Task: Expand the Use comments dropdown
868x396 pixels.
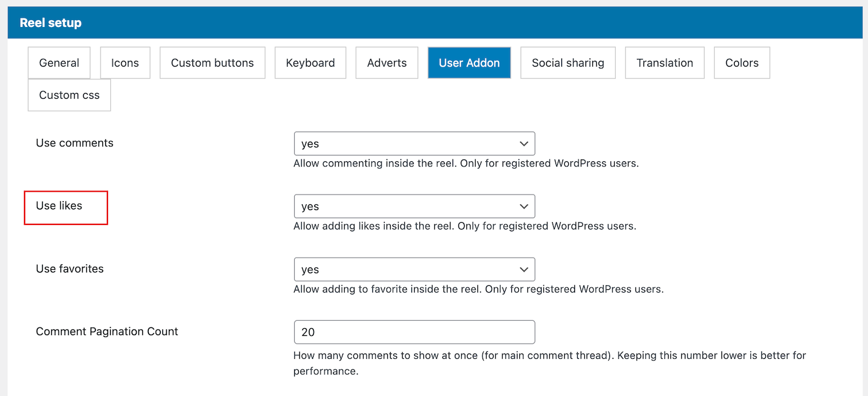Action: tap(414, 143)
